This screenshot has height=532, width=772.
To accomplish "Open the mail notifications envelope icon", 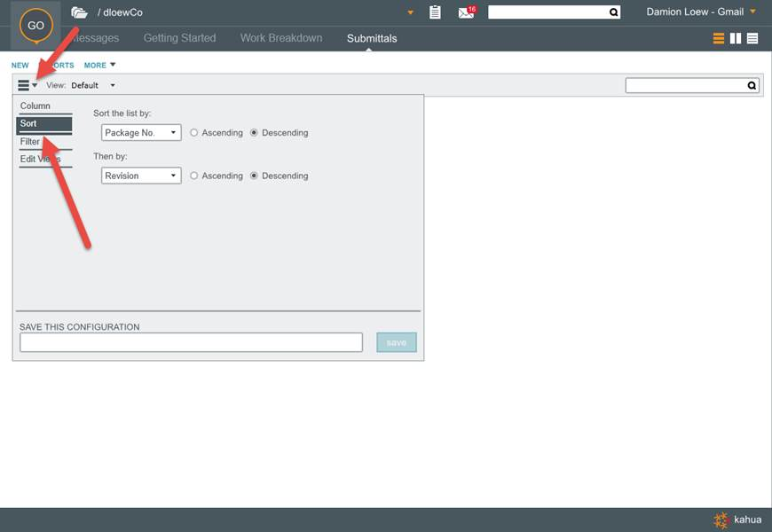I will coord(466,12).
